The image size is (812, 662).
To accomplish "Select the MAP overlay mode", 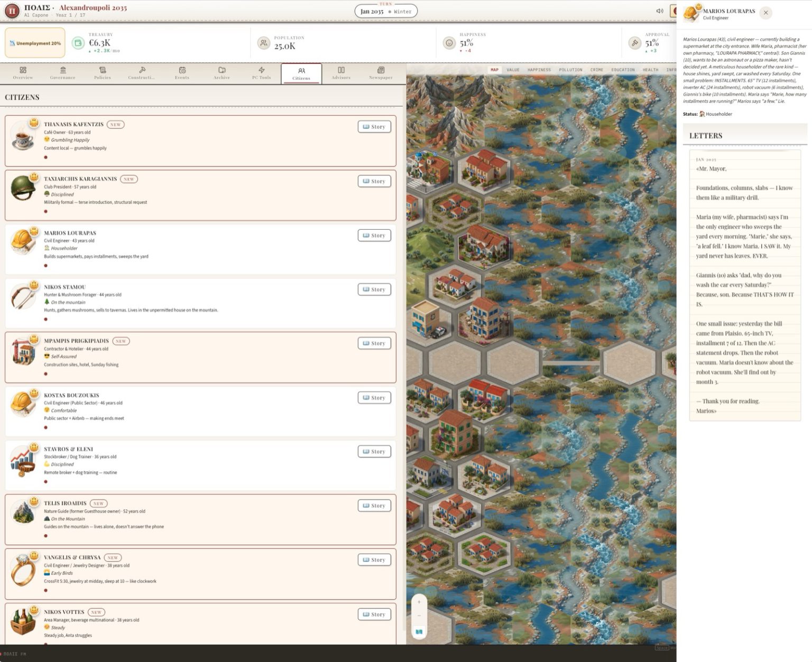I will click(x=494, y=70).
